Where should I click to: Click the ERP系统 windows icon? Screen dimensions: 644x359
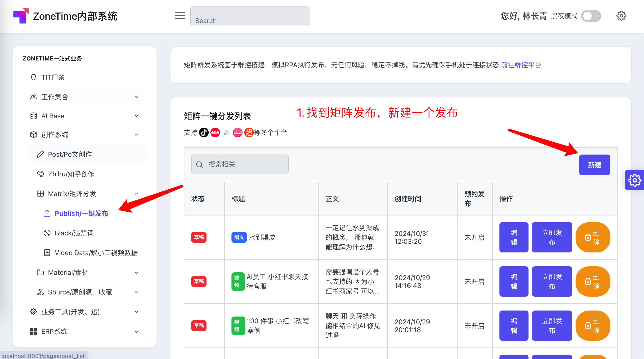click(34, 331)
